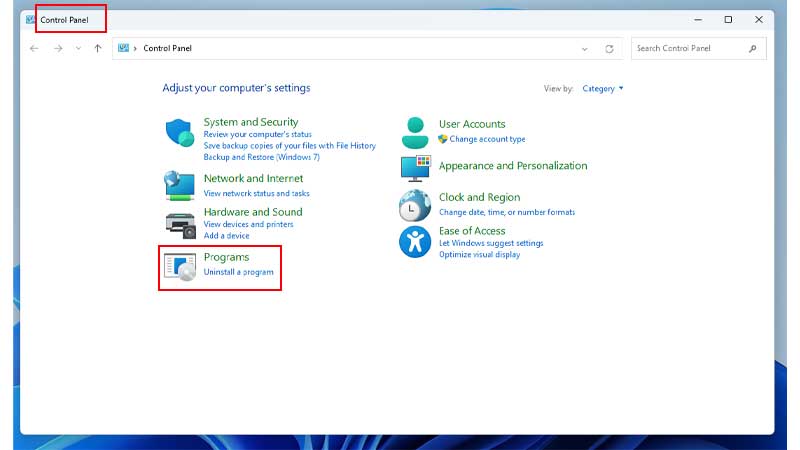Image resolution: width=800 pixels, height=450 pixels.
Task: Select Add a device link
Action: 226,236
